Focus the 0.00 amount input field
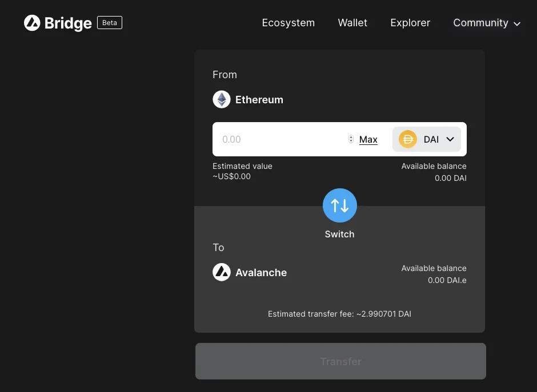Screen dimensions: 537x392 click(x=280, y=139)
